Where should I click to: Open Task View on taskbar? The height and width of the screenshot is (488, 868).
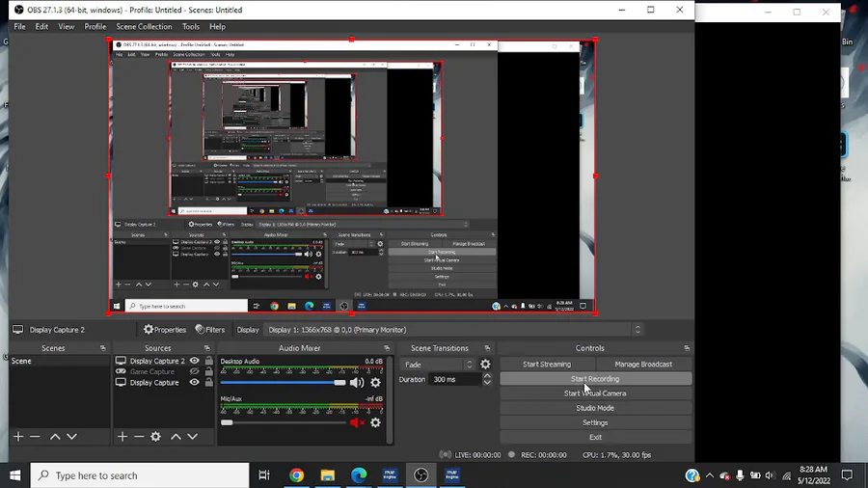(x=264, y=475)
